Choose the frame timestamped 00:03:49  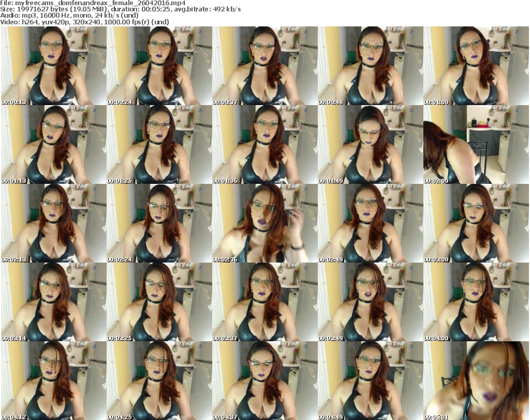click(x=371, y=302)
